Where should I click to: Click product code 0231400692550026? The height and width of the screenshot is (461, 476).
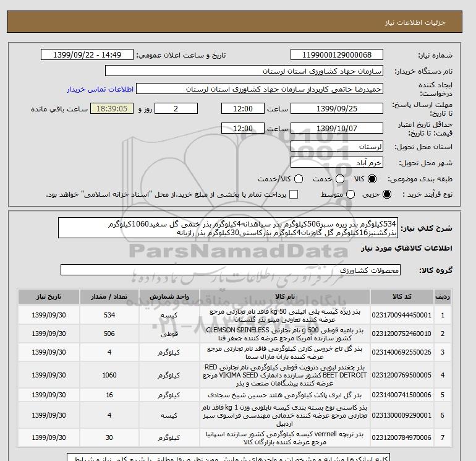[x=402, y=352]
